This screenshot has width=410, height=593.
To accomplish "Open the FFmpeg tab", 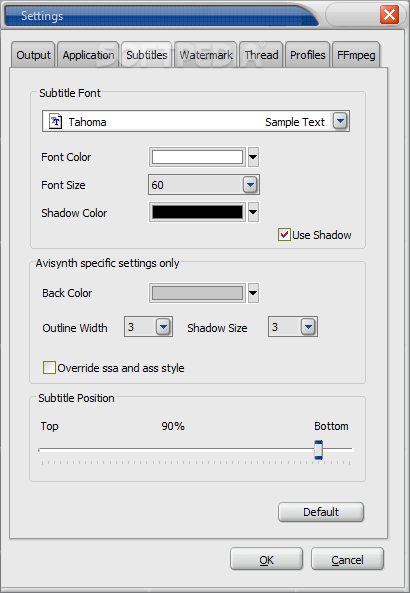I will (x=356, y=55).
